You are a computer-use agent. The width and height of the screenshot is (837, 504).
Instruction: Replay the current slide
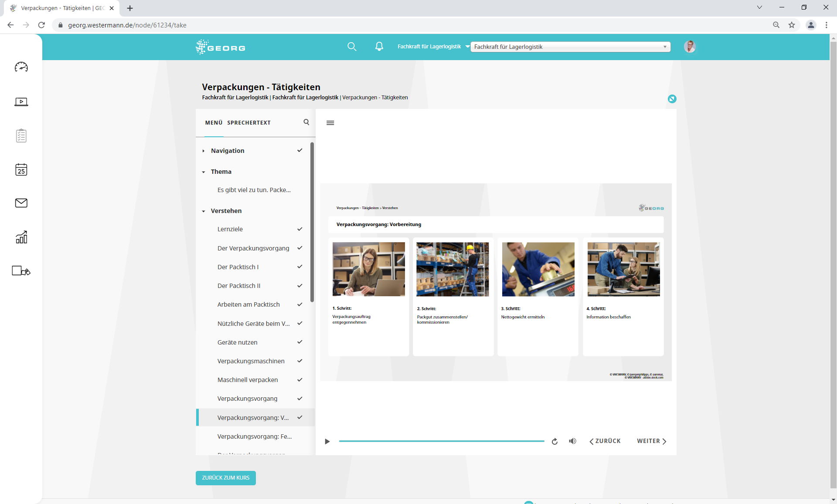point(555,441)
